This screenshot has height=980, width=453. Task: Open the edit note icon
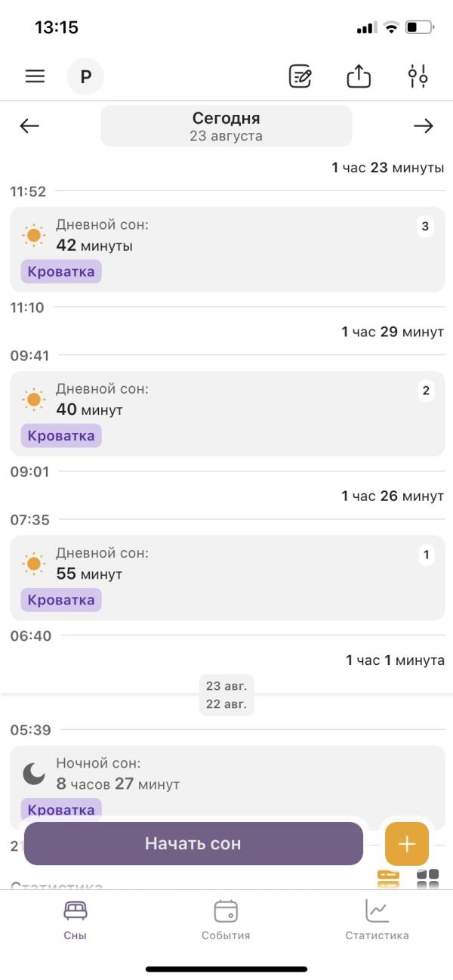pyautogui.click(x=300, y=76)
